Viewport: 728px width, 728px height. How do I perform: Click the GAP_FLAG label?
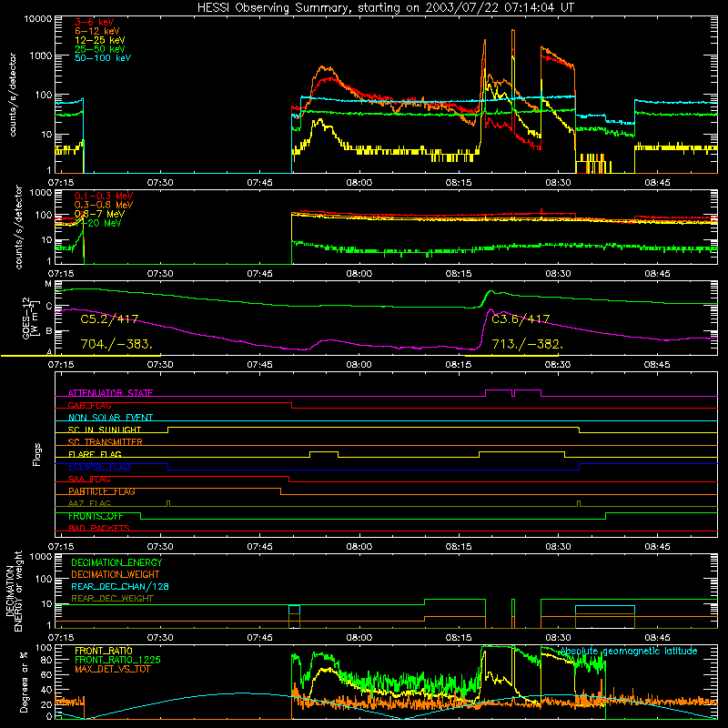pyautogui.click(x=89, y=405)
